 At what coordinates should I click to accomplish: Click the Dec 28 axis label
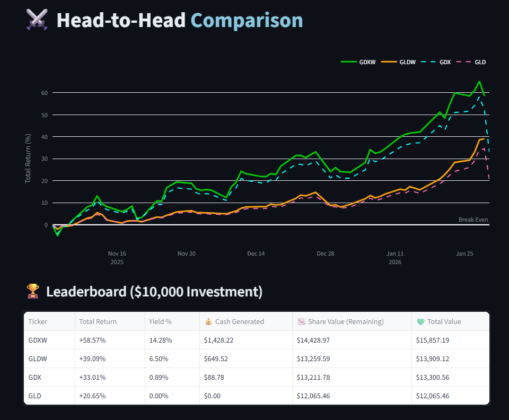pos(326,253)
